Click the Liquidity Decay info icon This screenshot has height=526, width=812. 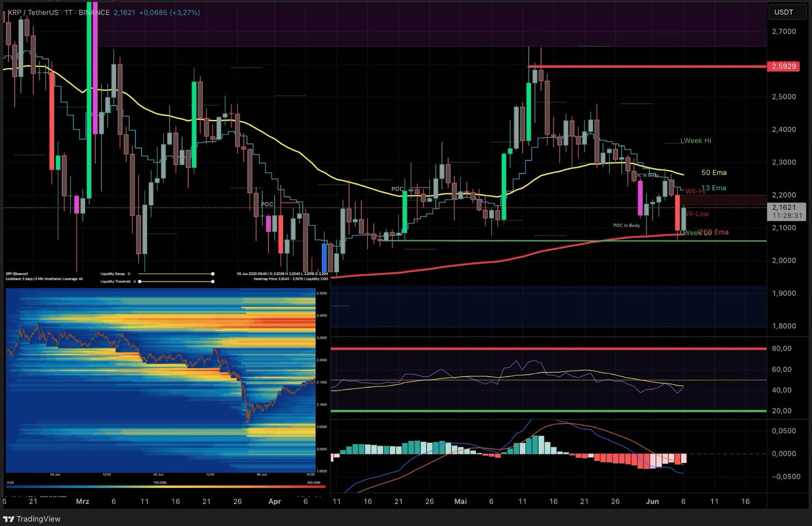pyautogui.click(x=129, y=274)
